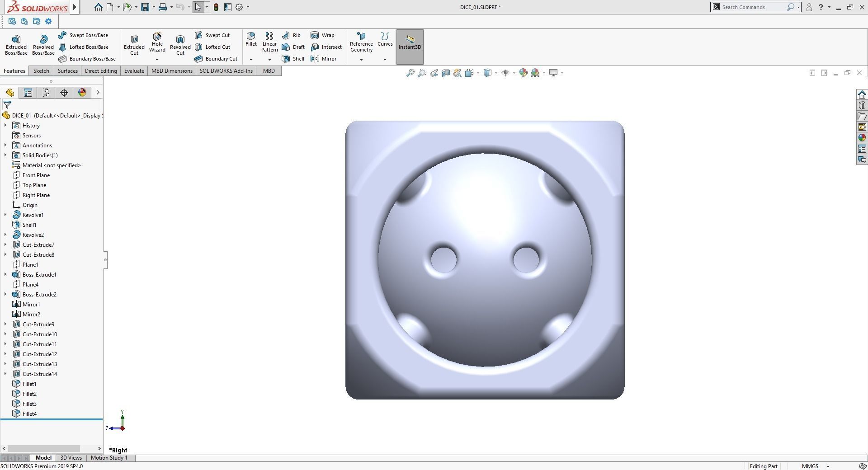Choose the Linear Pattern tool
868x470 pixels.
click(269, 42)
